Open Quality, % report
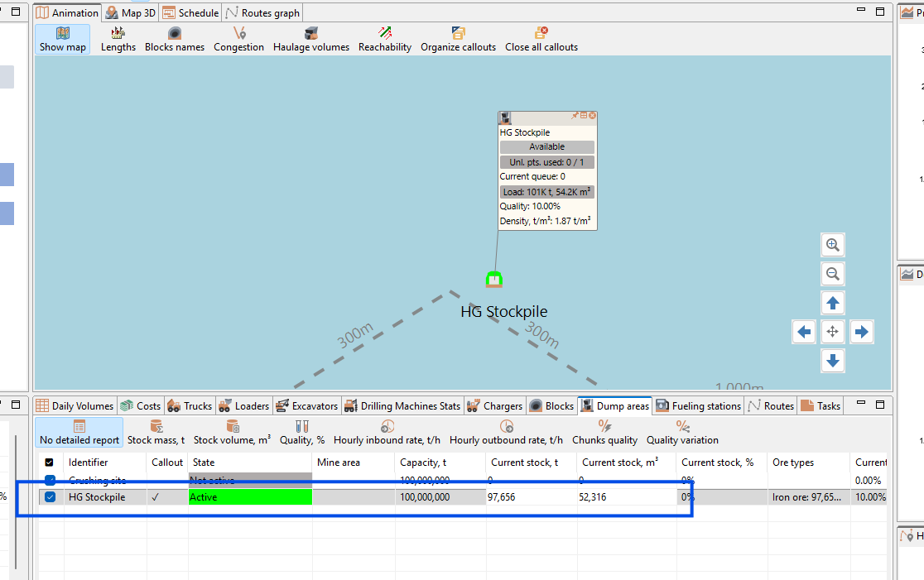This screenshot has width=924, height=580. (x=302, y=432)
